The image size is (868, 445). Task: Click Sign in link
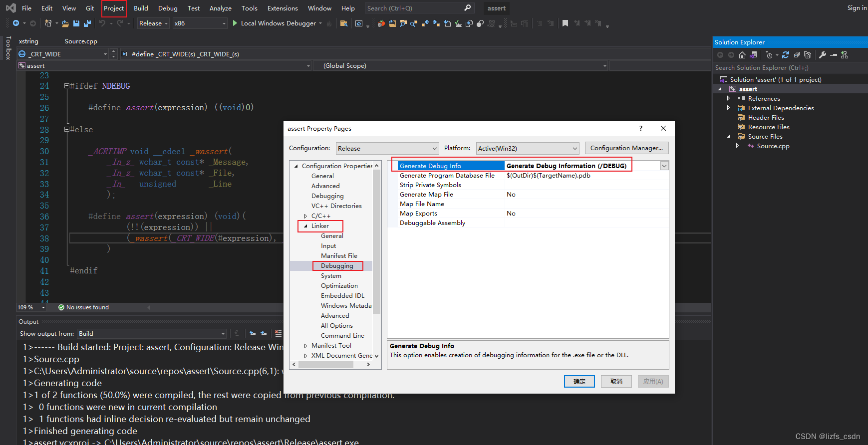pyautogui.click(x=857, y=8)
